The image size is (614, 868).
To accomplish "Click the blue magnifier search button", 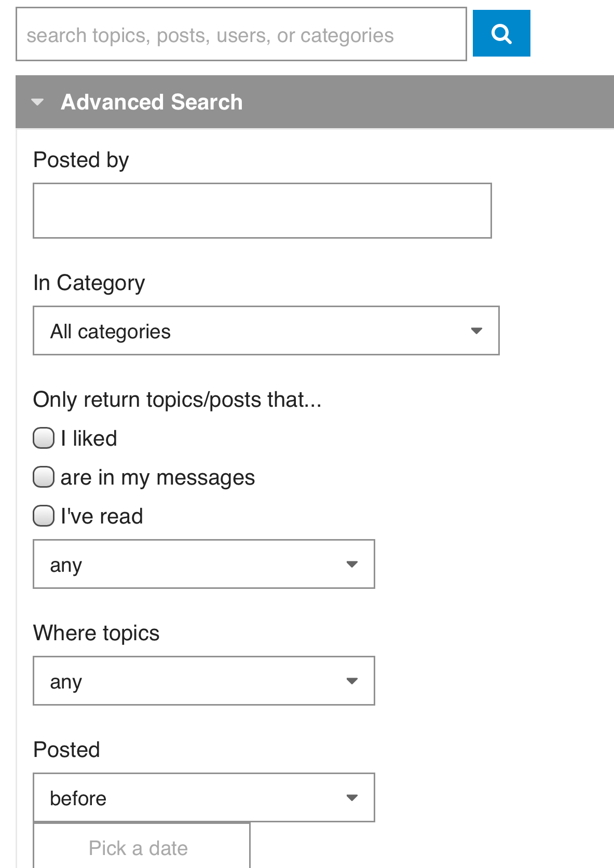I will point(501,34).
